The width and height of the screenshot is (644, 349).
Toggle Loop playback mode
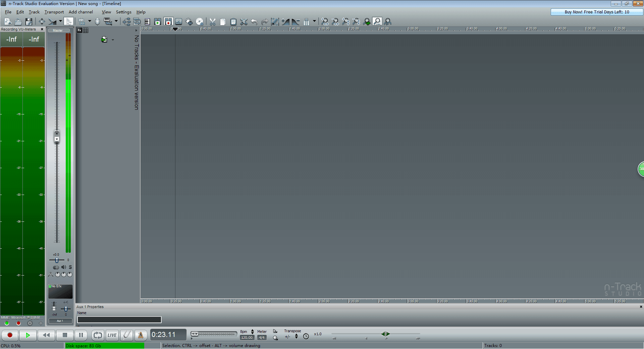pyautogui.click(x=98, y=335)
